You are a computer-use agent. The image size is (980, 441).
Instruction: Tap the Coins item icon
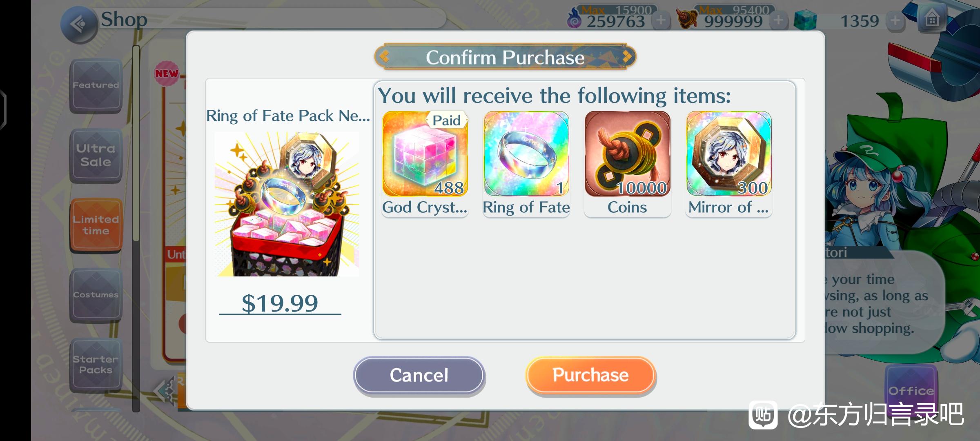[627, 154]
